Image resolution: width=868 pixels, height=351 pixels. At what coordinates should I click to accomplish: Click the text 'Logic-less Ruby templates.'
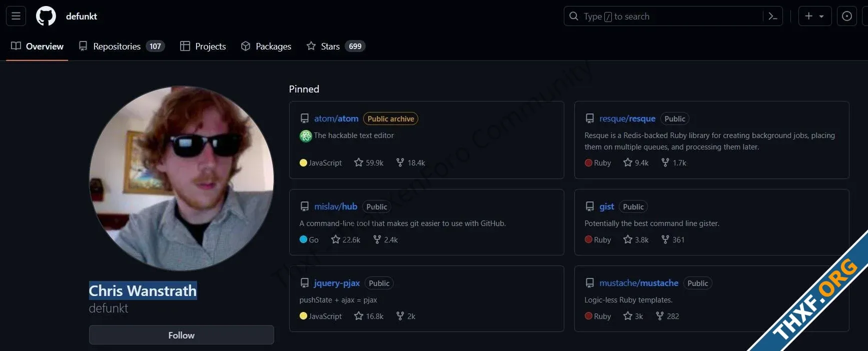tap(628, 300)
